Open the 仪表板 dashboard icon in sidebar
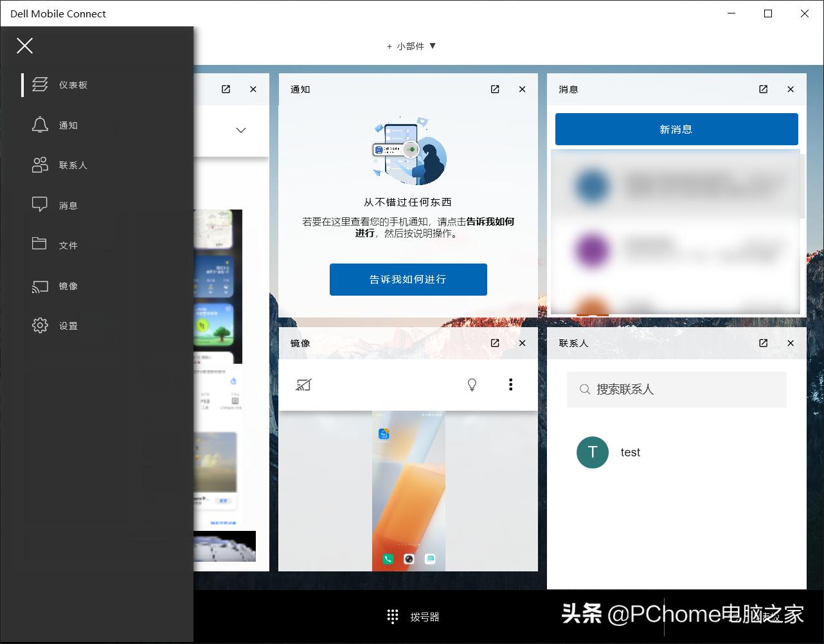Image resolution: width=824 pixels, height=644 pixels. 40,84
